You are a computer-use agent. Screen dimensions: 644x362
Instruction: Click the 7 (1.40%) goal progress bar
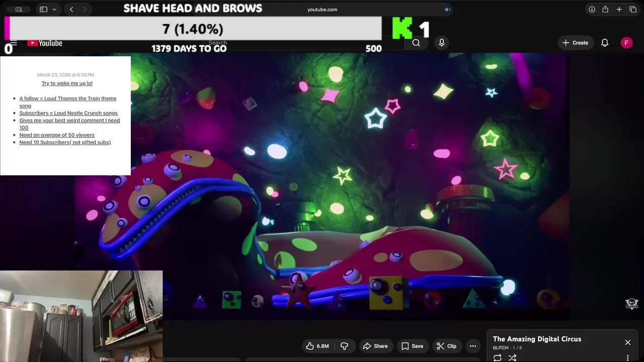[x=193, y=29]
